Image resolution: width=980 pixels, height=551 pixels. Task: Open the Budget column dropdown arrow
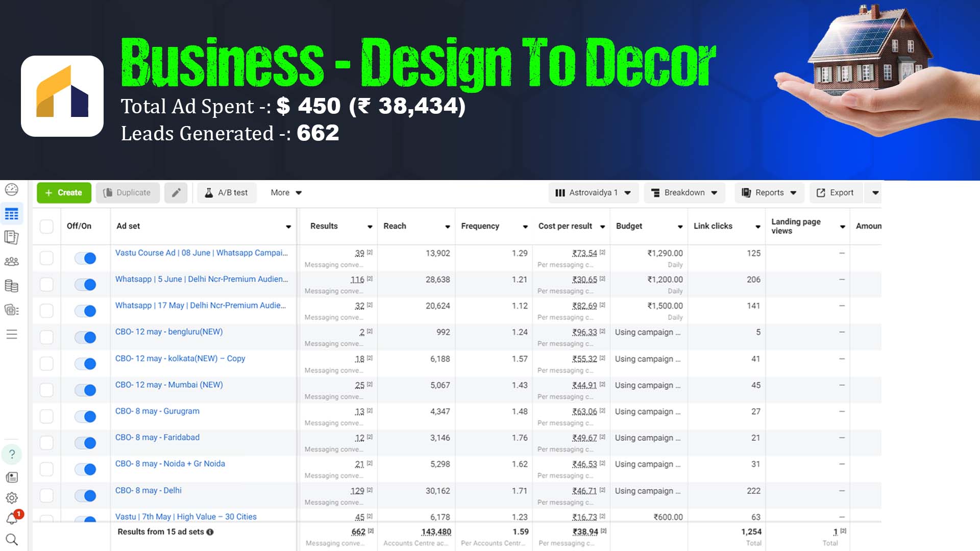[x=680, y=227]
